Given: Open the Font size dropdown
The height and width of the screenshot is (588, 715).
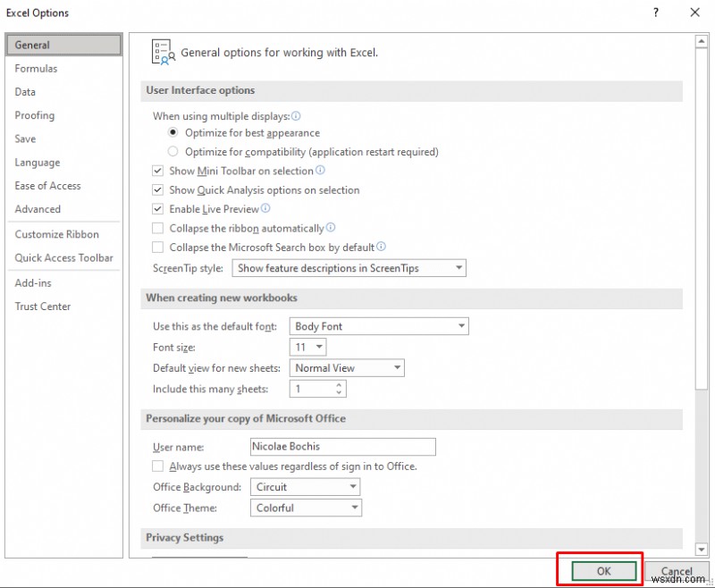Looking at the screenshot, I should [x=307, y=347].
